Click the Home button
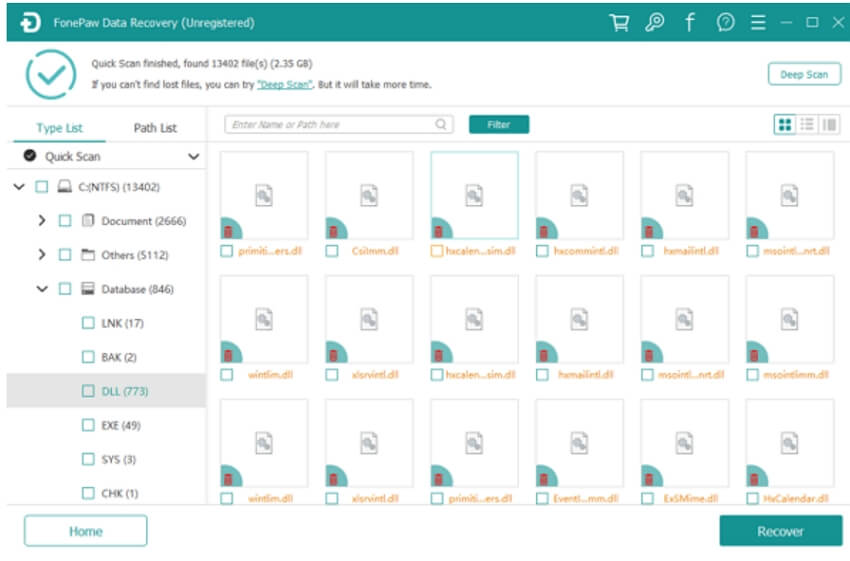The height and width of the screenshot is (561, 850). pyautogui.click(x=86, y=531)
